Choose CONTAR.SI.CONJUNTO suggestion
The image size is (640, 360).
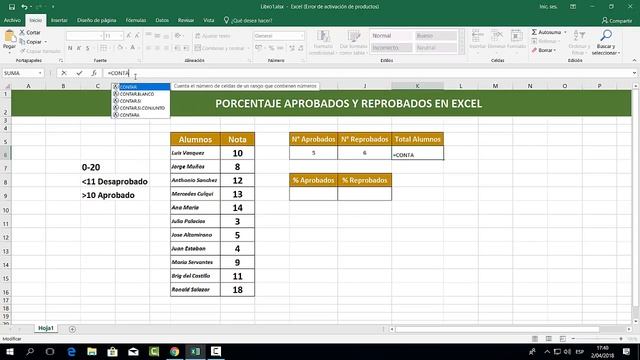pos(140,108)
